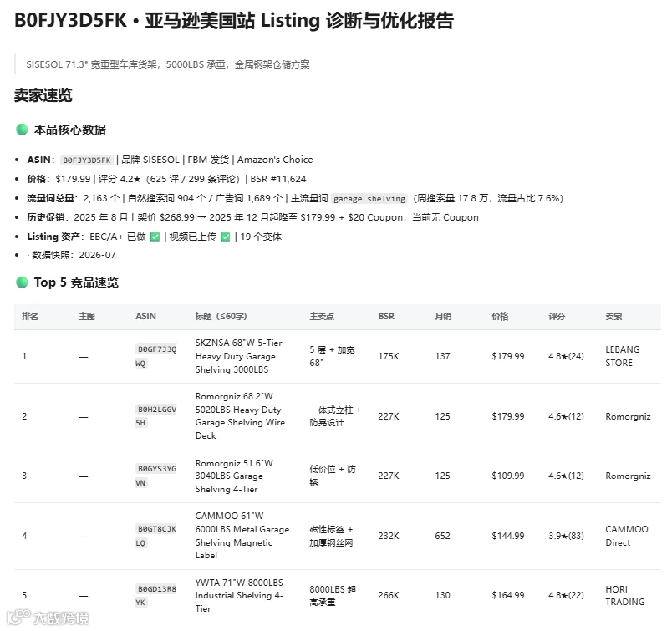Select the 卖家速览 heading
The width and height of the screenshot is (672, 631).
43,95
